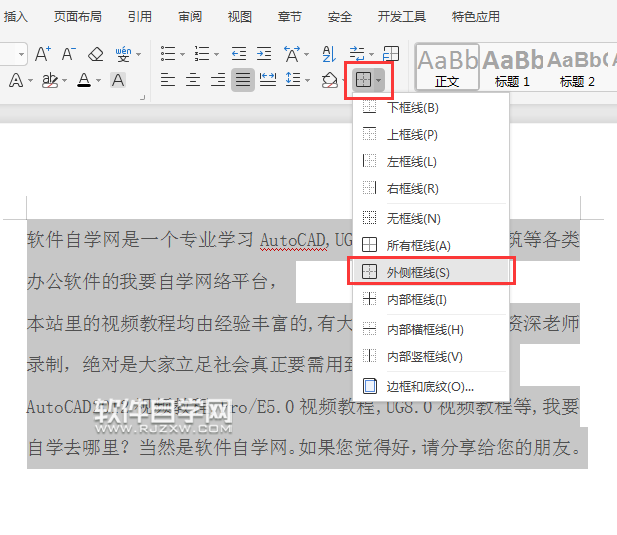Open line spacing options
The image size is (617, 535).
click(x=293, y=80)
